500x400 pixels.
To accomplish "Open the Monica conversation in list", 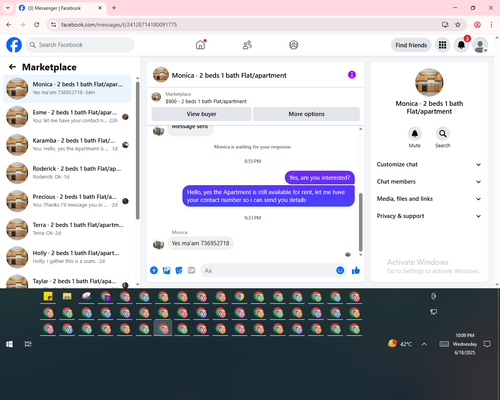I will [68, 89].
